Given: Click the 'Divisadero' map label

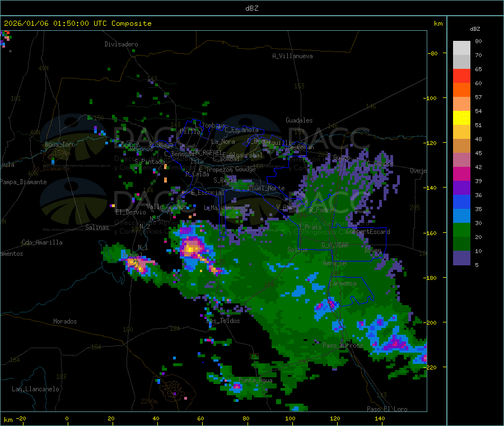Looking at the screenshot, I should point(121,44).
